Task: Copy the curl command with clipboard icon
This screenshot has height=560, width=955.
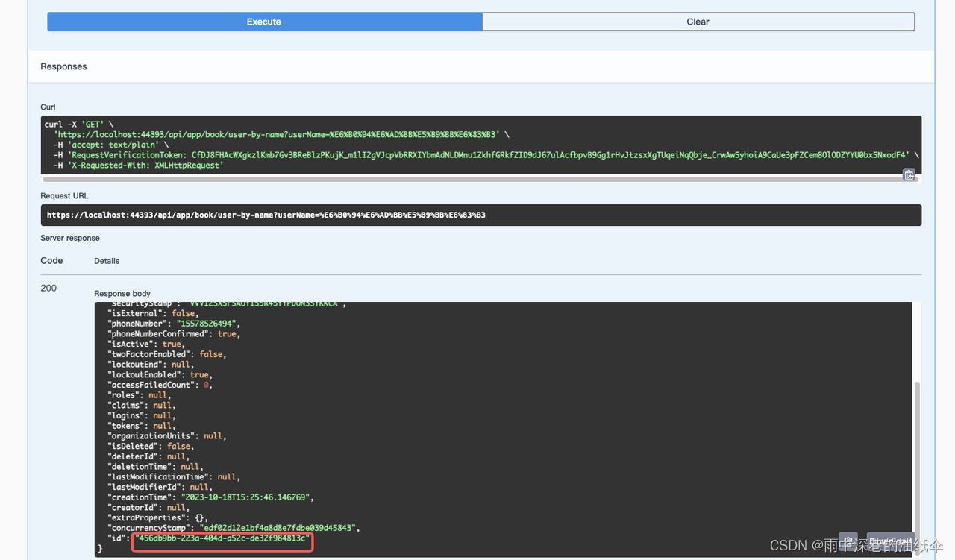Action: (x=909, y=174)
